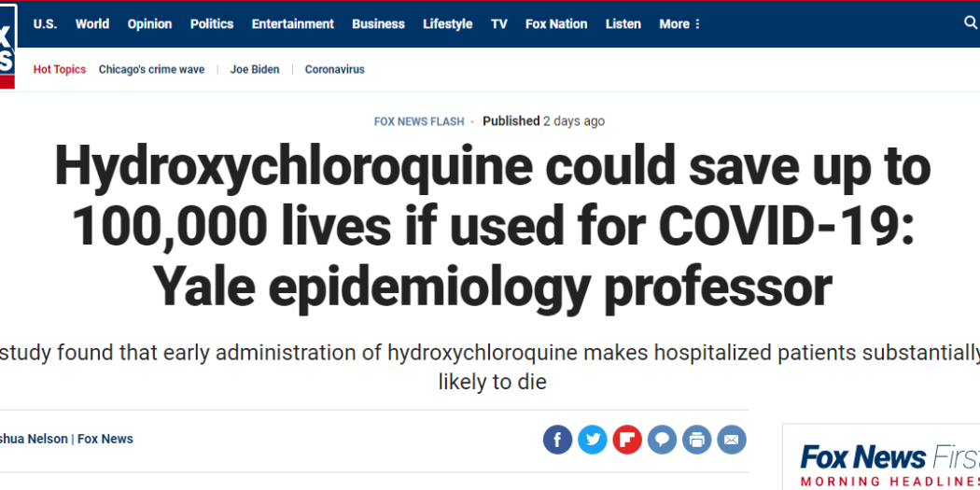Open the Joe Biden hot topic

click(x=255, y=70)
